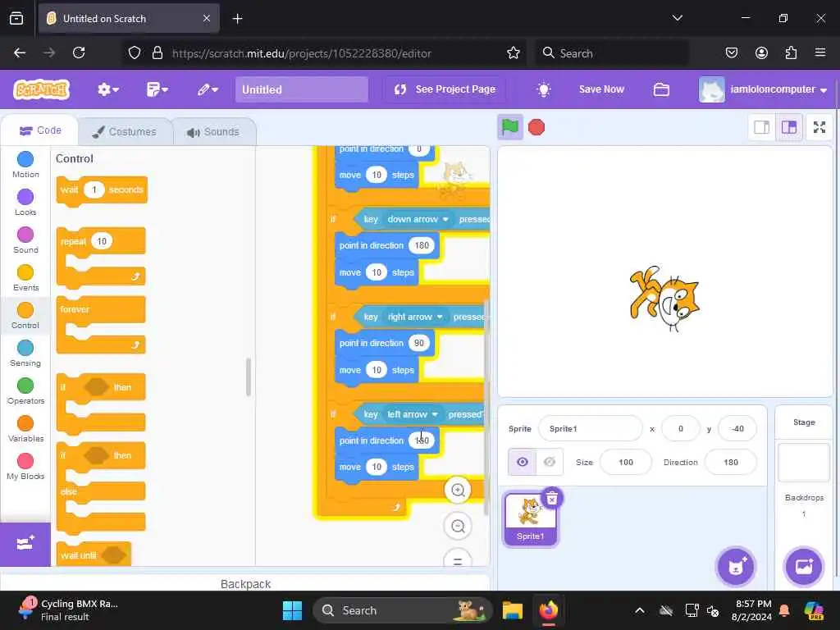Open the Looks block category
The height and width of the screenshot is (630, 840).
pyautogui.click(x=25, y=203)
